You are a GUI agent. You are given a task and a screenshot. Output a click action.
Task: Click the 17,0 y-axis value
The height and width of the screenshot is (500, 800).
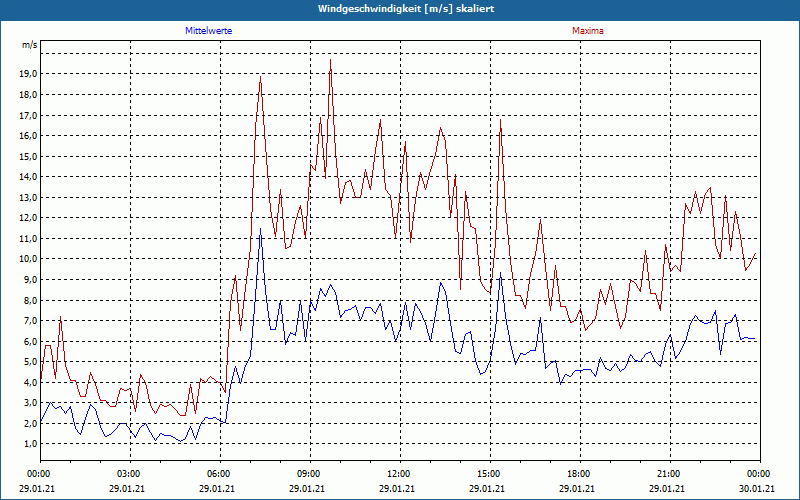28,115
